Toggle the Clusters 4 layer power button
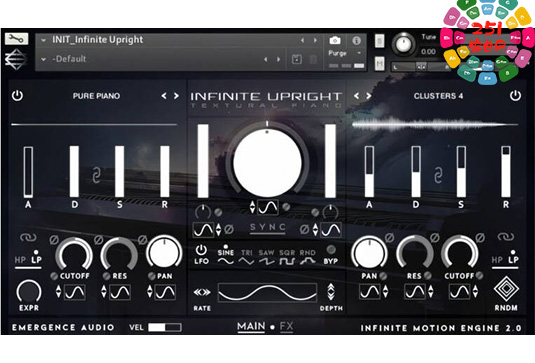Image resolution: width=535 pixels, height=363 pixels. pyautogui.click(x=515, y=96)
